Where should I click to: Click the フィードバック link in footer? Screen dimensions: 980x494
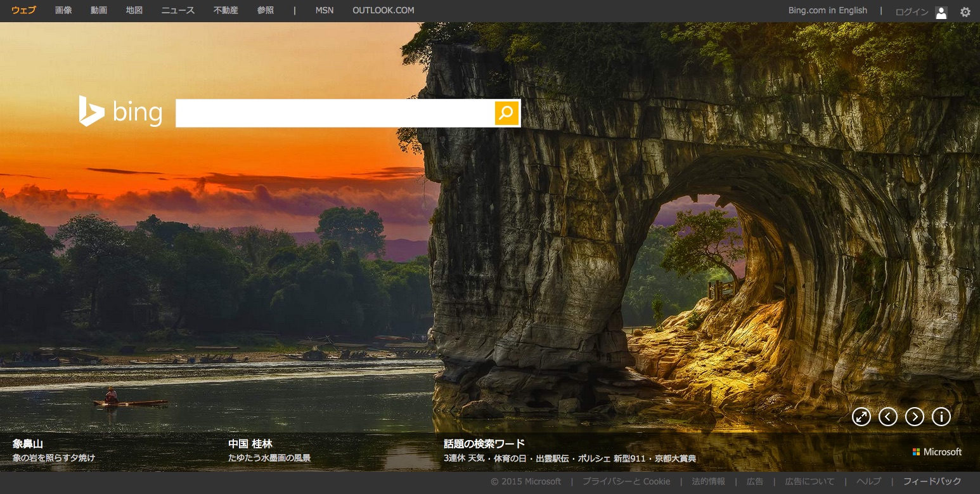(x=932, y=481)
